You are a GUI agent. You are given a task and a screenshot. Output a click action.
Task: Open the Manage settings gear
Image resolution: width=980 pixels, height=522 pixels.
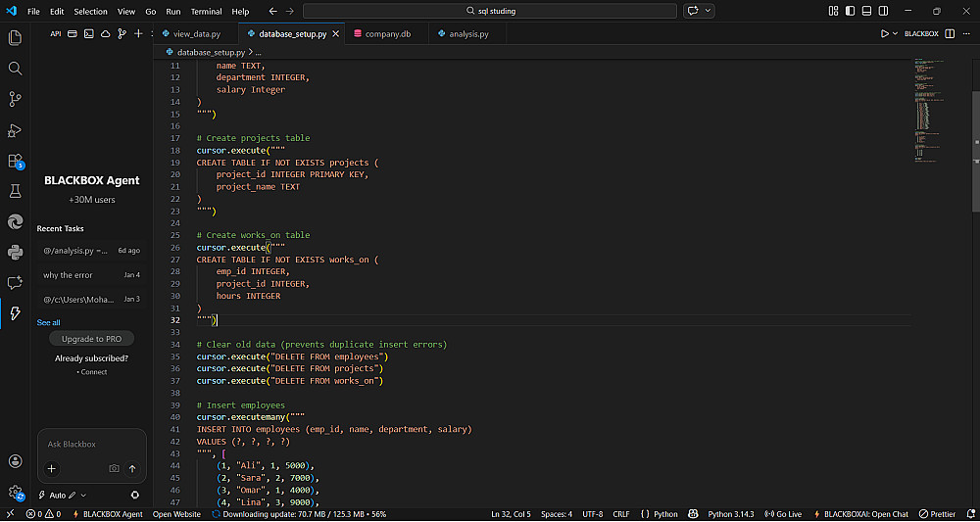(x=15, y=492)
